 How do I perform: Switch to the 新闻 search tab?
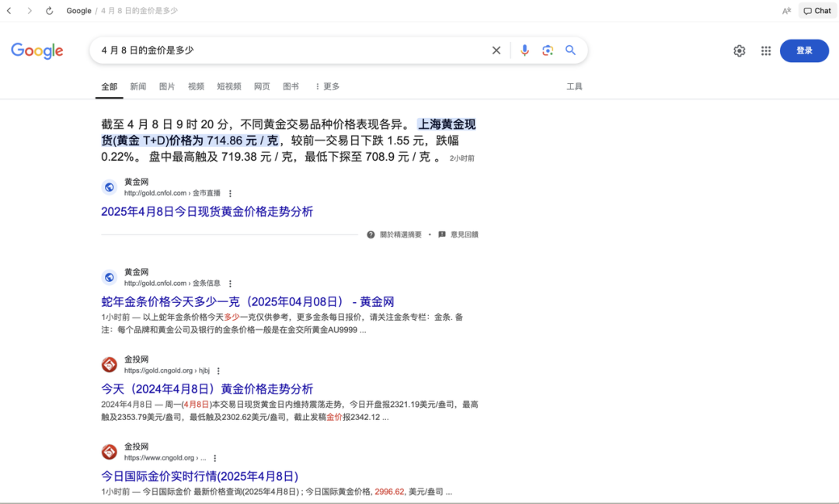138,86
